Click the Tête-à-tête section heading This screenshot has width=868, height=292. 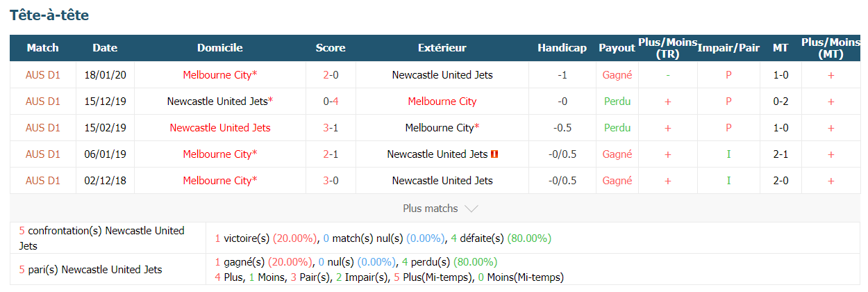[x=49, y=15]
